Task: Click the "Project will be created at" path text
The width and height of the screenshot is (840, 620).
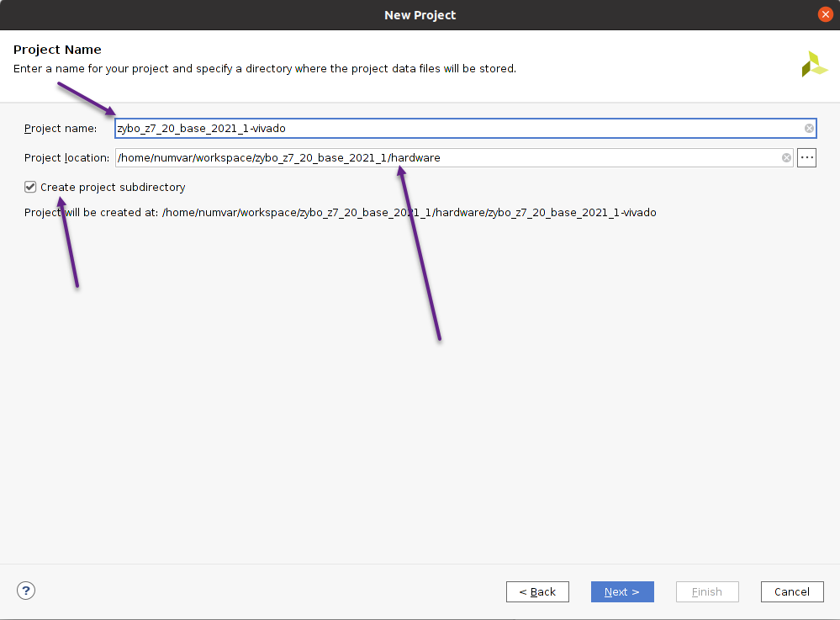Action: 340,213
